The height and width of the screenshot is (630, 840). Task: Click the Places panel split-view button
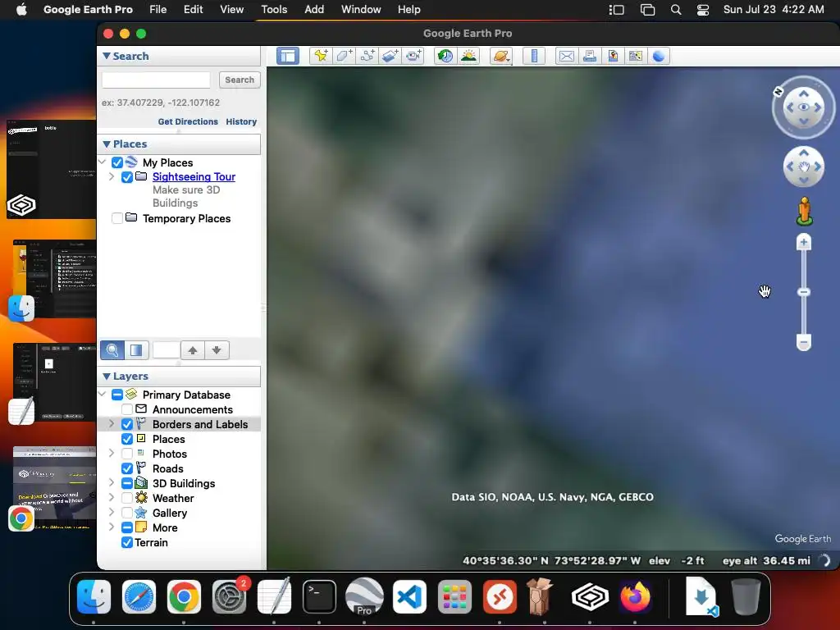tap(137, 350)
